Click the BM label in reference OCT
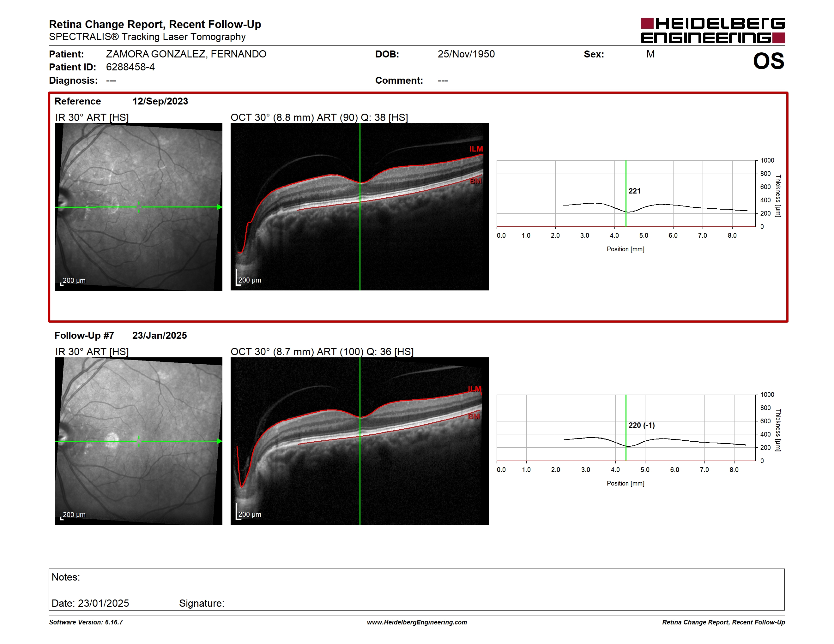 [x=476, y=181]
